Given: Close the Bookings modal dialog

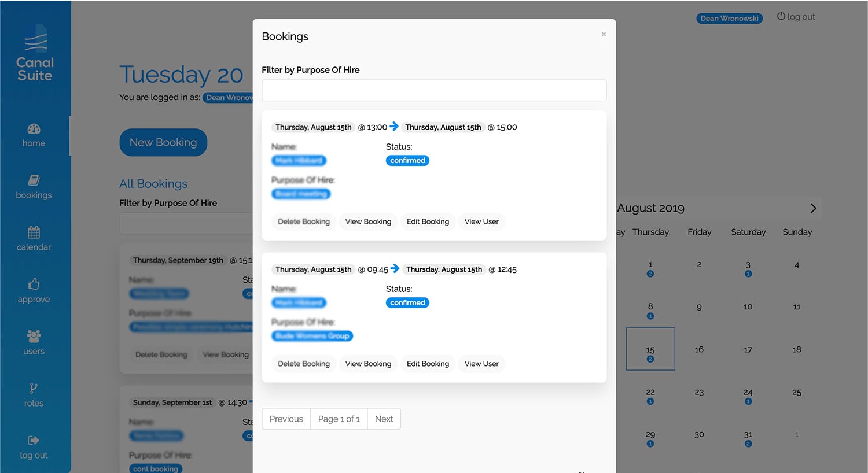Looking at the screenshot, I should point(604,34).
